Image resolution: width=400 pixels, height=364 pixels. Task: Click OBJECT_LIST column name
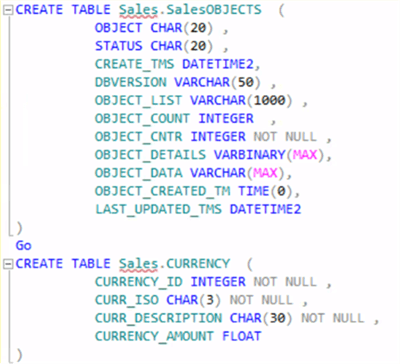point(138,100)
